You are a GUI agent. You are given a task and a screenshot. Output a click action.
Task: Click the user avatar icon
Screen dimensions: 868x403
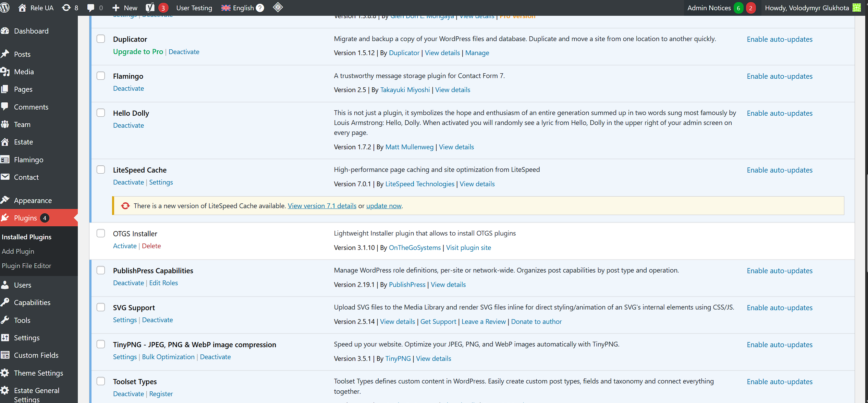pyautogui.click(x=856, y=8)
